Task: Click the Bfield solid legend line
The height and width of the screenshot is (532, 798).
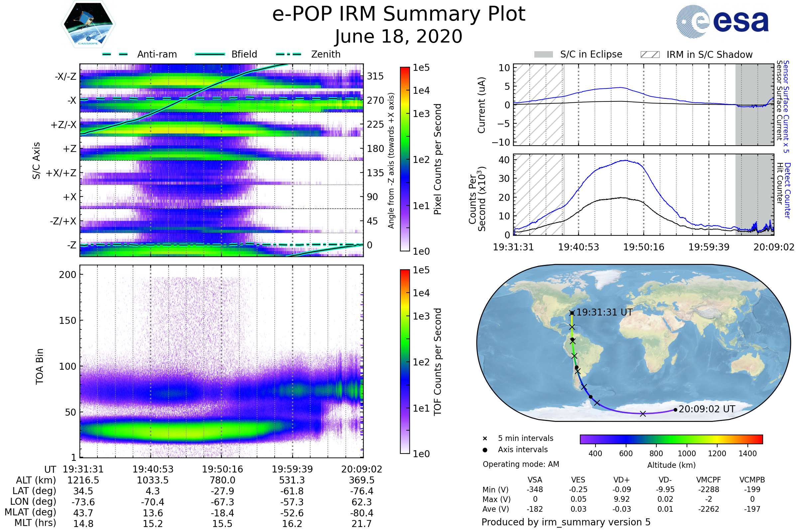Action: pos(210,54)
